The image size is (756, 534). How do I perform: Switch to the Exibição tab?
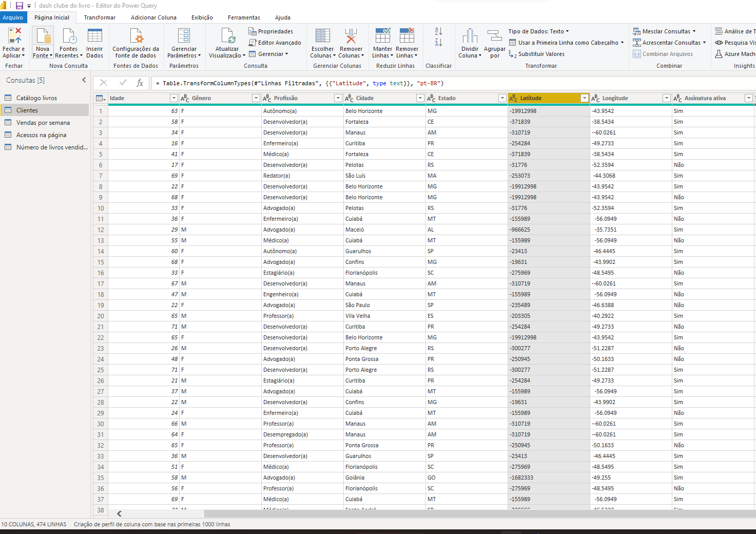tap(202, 17)
